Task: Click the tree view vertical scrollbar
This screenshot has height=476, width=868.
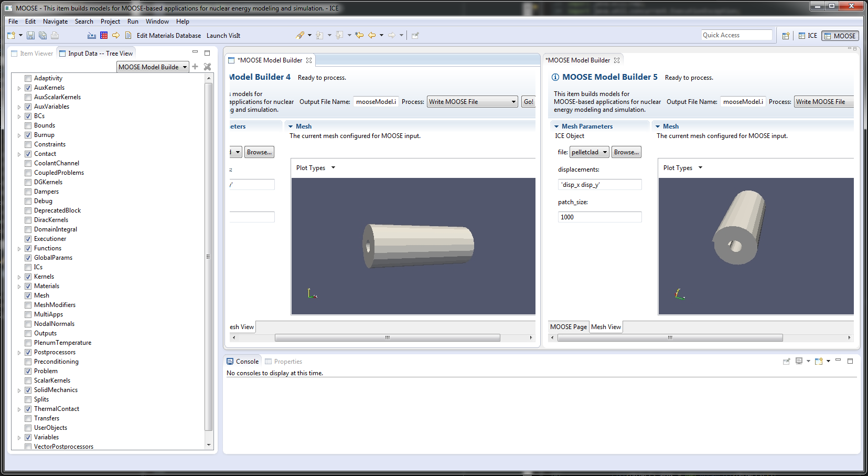Action: (x=209, y=257)
